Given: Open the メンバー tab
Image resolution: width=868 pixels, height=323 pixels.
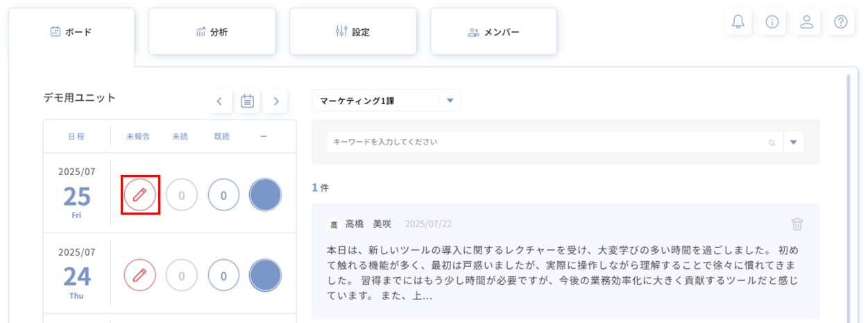Looking at the screenshot, I should click(x=493, y=32).
